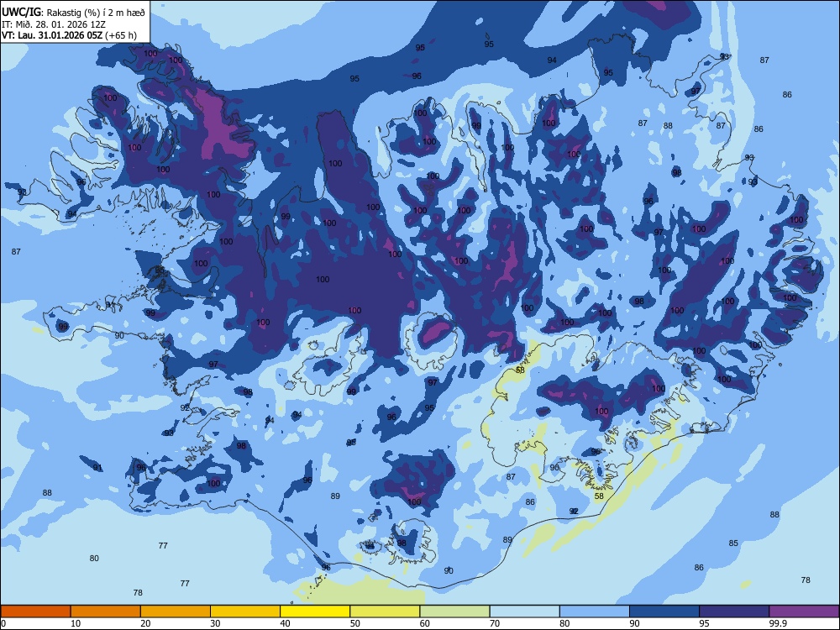Click the '30' legend tick label
840x630 pixels.
point(215,623)
